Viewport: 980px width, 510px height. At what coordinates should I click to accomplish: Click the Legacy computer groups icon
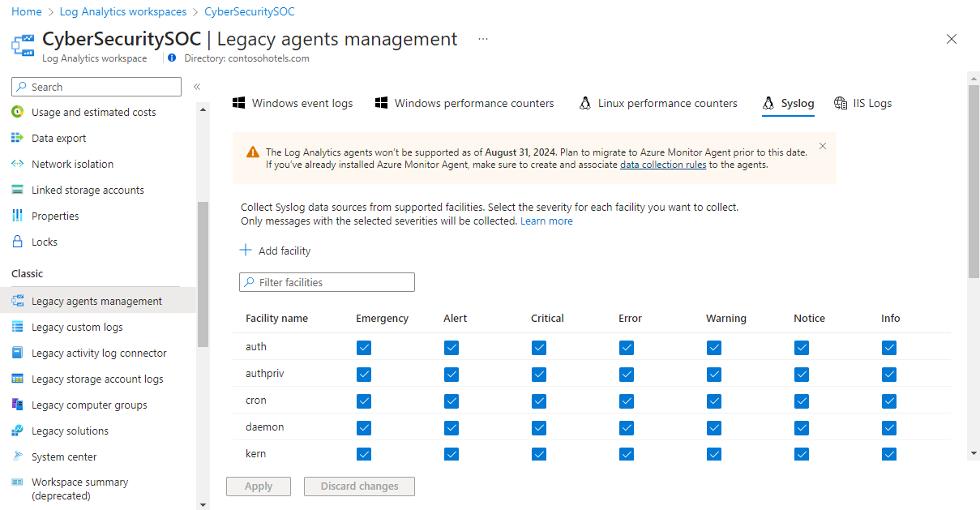pyautogui.click(x=18, y=405)
